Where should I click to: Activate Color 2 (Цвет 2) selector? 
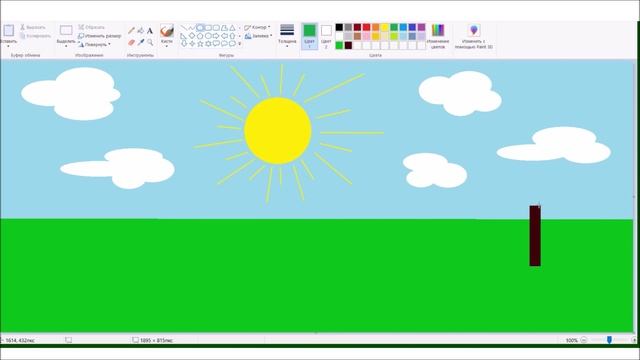point(326,36)
